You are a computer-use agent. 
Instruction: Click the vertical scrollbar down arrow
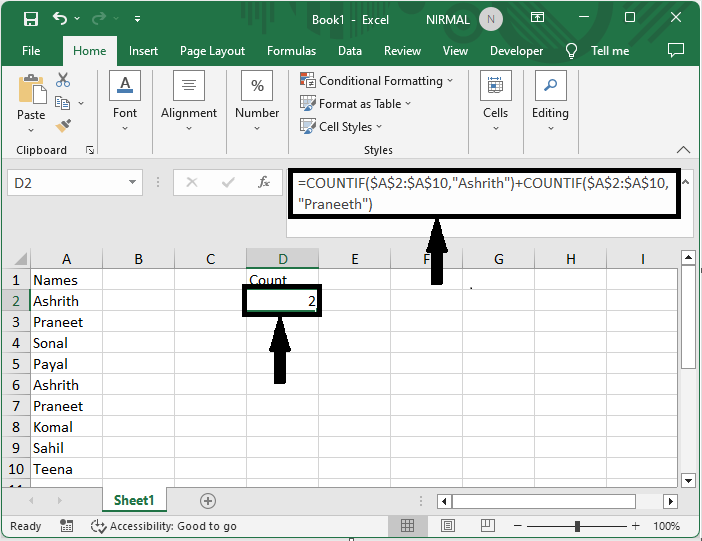(688, 481)
